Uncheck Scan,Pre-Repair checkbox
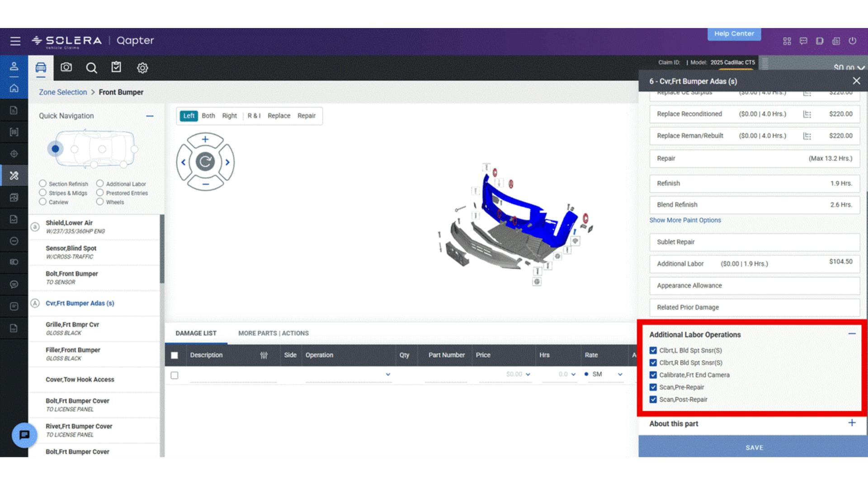The image size is (868, 488). click(653, 387)
